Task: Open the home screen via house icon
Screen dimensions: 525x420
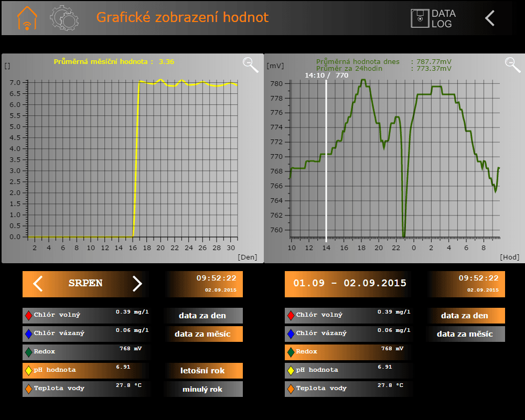Action: [x=27, y=18]
